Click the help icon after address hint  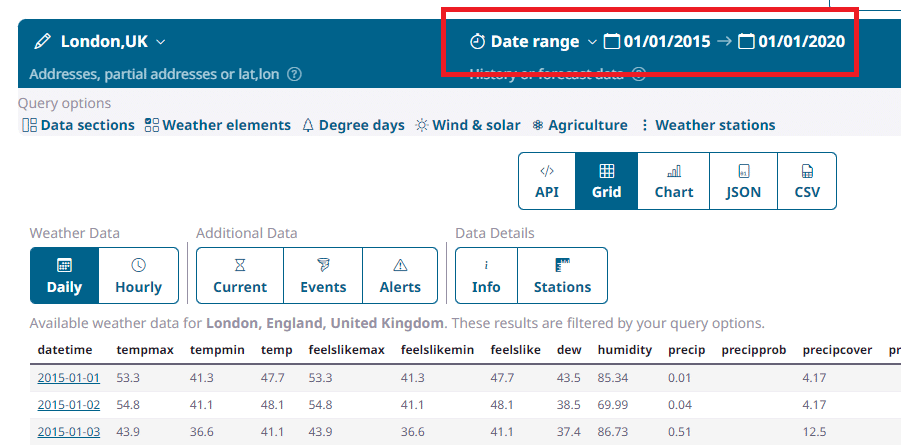click(294, 74)
